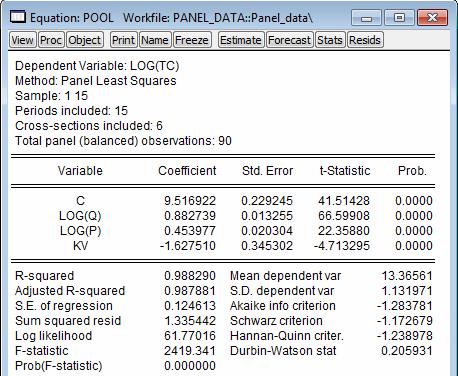Maximize the equation window
458x376 pixels.
(399, 18)
